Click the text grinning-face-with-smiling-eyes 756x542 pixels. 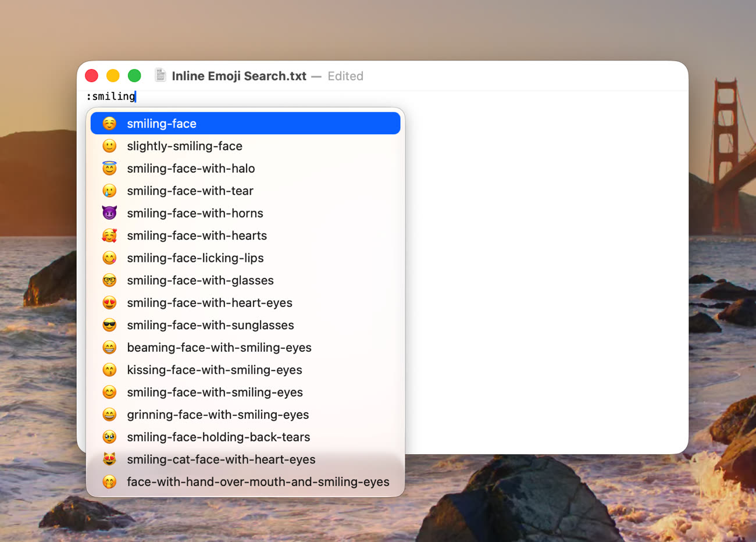point(218,415)
